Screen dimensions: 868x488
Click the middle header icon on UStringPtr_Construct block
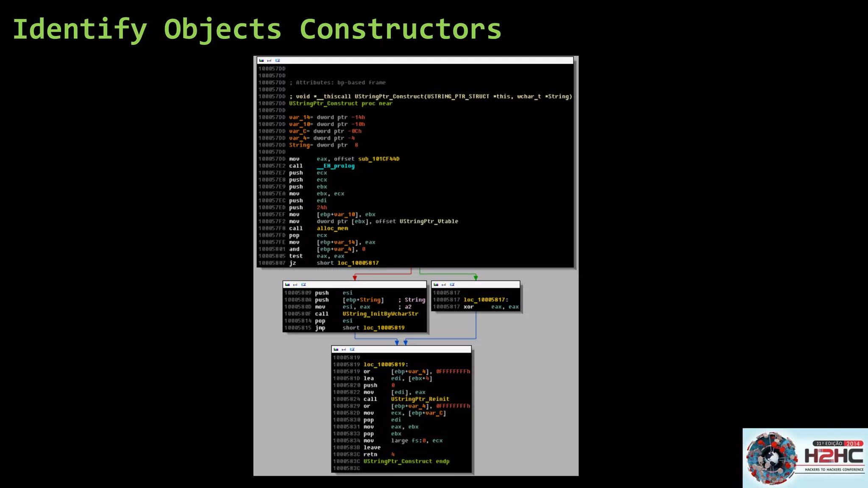(269, 61)
